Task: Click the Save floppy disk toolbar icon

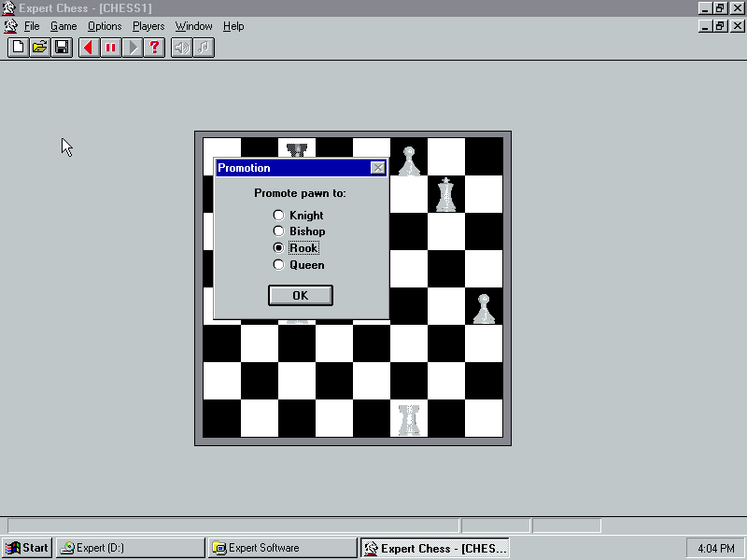Action: click(62, 48)
